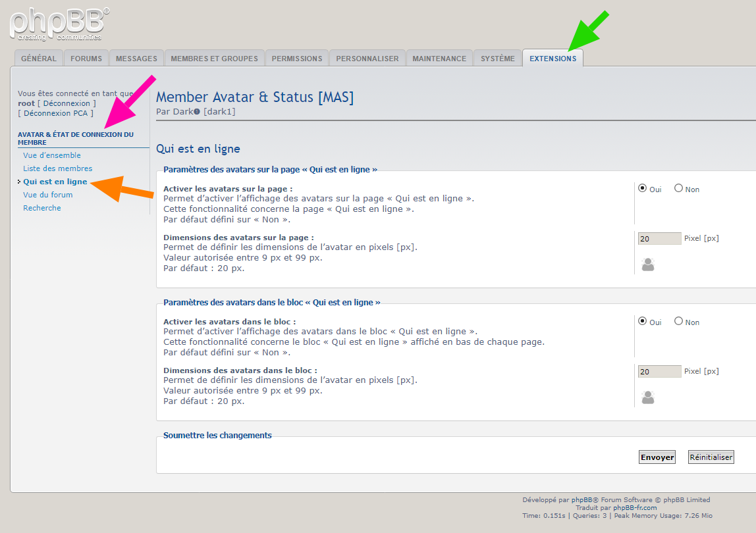Click the small info icon beside author Dark
Viewport: 756px width, 533px height.
coord(197,112)
